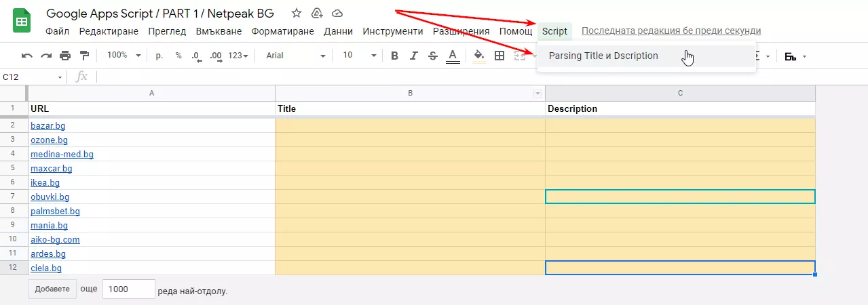Viewport: 868px width, 305px height.
Task: Print the spreadsheet
Action: pos(65,56)
